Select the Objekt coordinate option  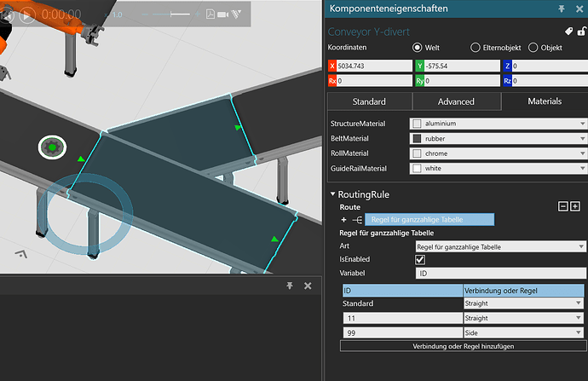coord(533,48)
